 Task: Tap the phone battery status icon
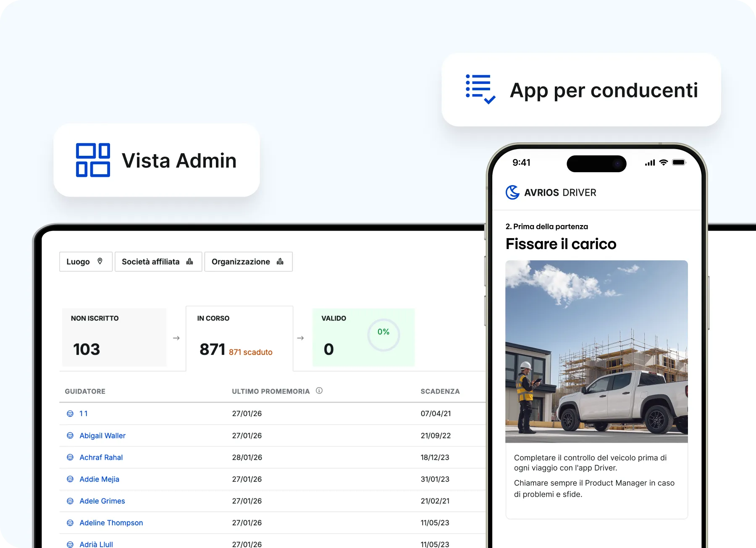[x=679, y=163]
